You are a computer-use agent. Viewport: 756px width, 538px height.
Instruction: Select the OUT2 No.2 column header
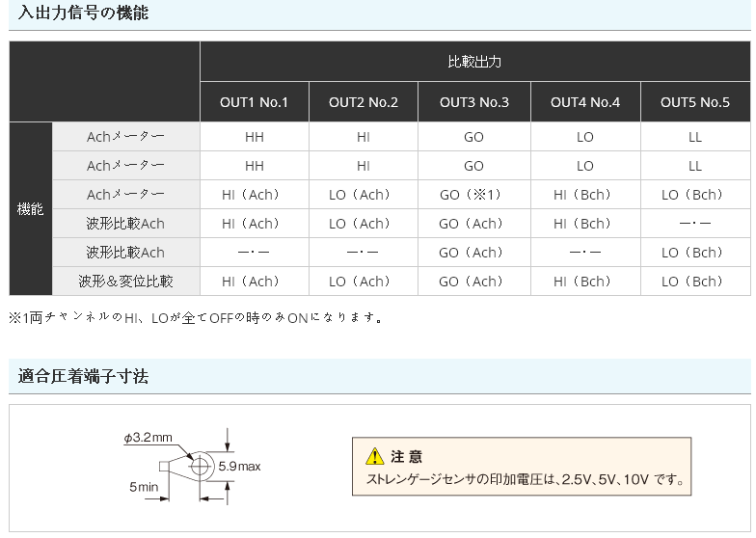363,102
